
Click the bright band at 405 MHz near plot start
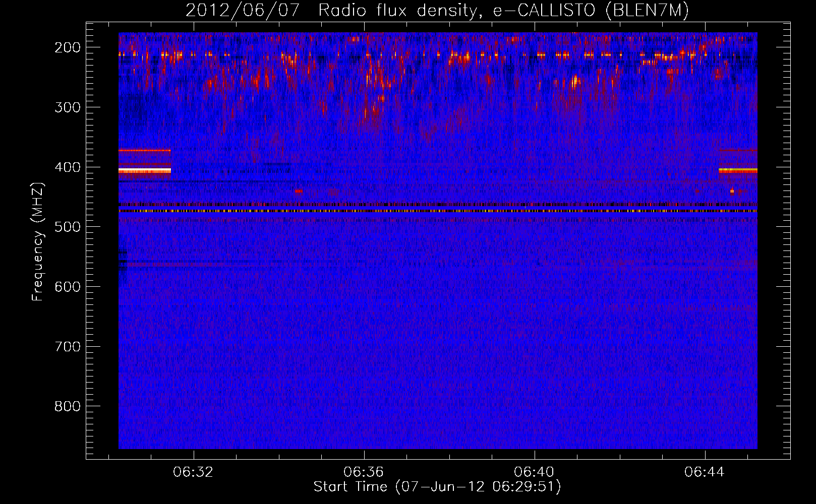point(145,171)
